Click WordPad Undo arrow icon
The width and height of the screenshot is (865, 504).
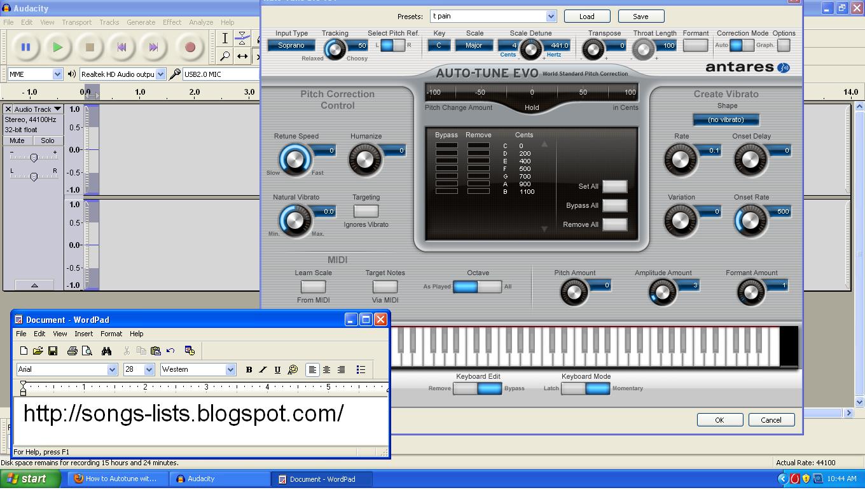(x=170, y=351)
